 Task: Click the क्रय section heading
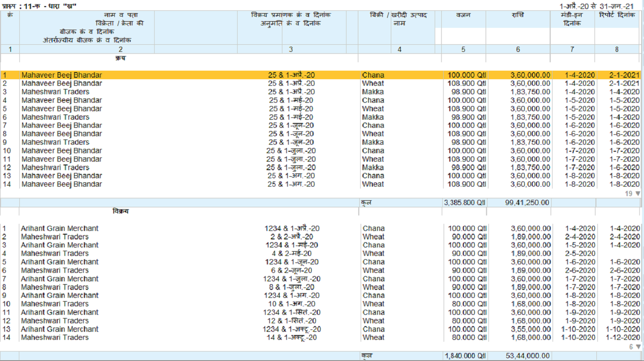click(120, 58)
